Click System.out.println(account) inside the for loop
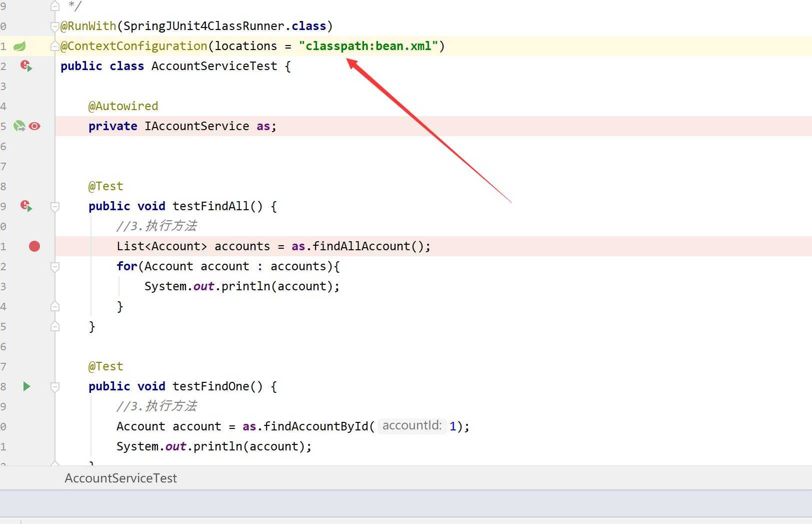Viewport: 812px width, 524px height. pos(242,286)
